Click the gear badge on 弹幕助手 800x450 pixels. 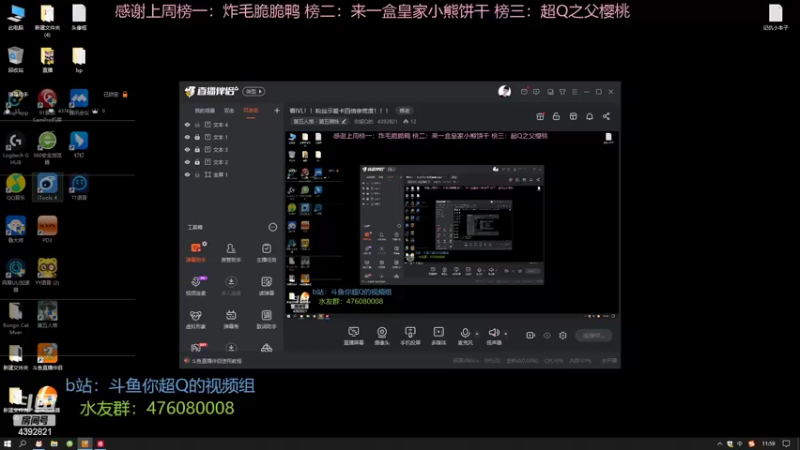click(205, 244)
